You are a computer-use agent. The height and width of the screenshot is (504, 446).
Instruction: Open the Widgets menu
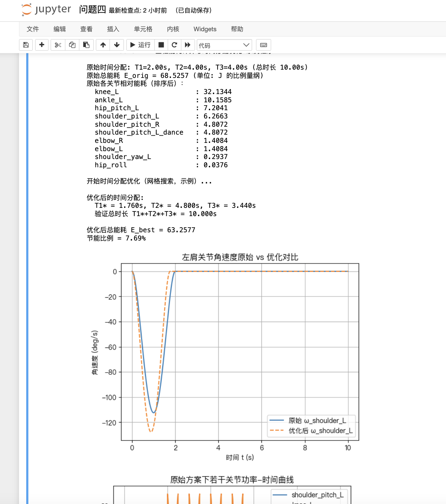[205, 29]
